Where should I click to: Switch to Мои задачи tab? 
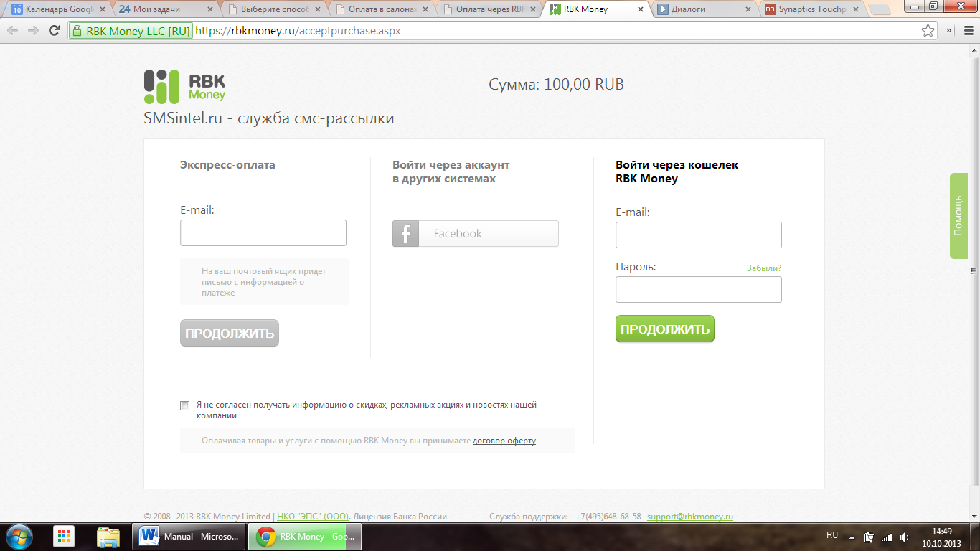point(166,9)
